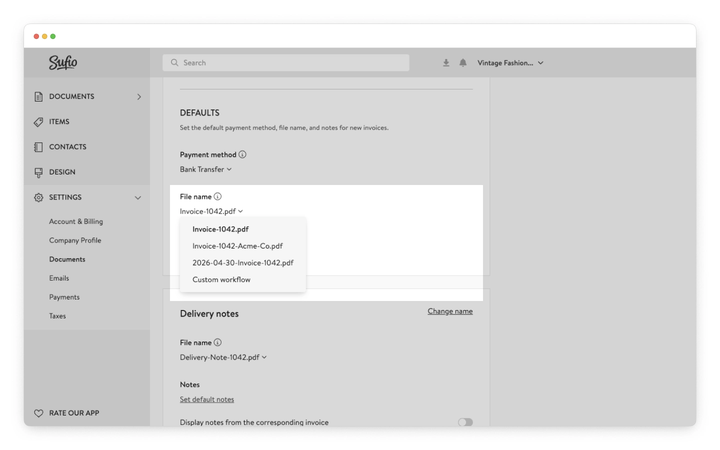Collapse the Settings sidebar chevron
Screen dimensions: 720x450
pyautogui.click(x=138, y=198)
